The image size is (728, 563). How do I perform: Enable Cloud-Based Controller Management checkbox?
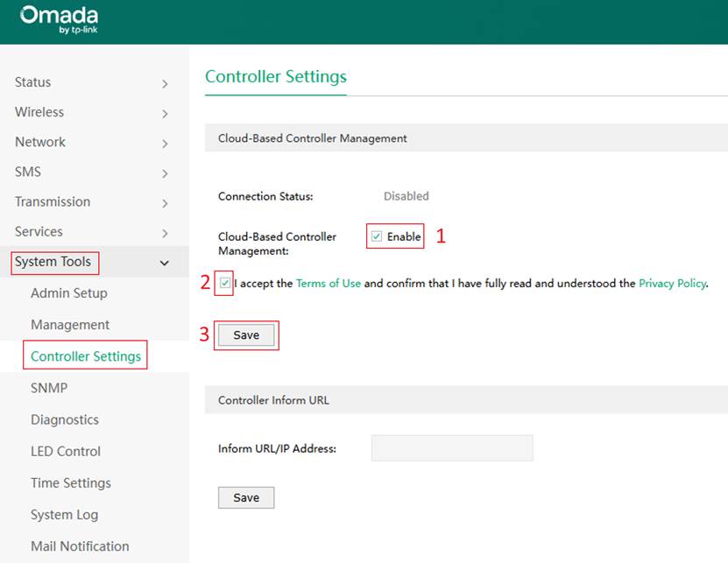click(377, 236)
